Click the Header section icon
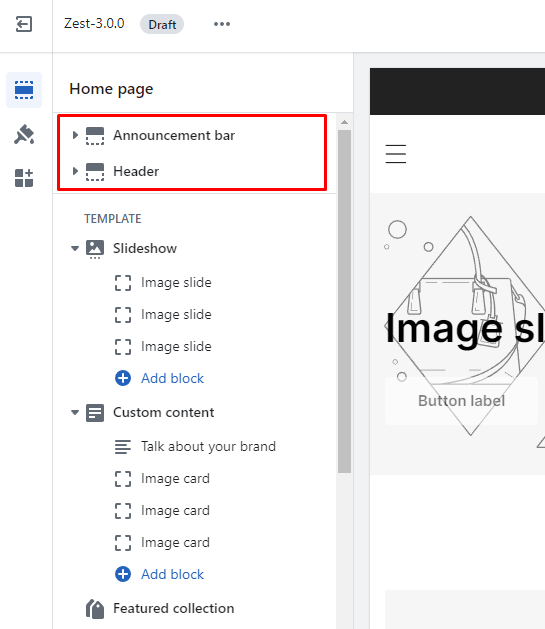545x629 pixels. click(x=95, y=172)
